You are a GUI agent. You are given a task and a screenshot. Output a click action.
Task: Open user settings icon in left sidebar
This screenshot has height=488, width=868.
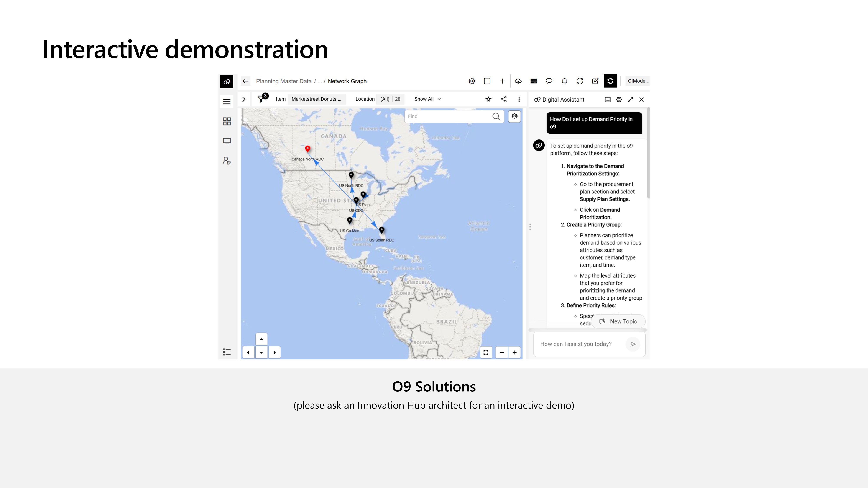pos(227,161)
